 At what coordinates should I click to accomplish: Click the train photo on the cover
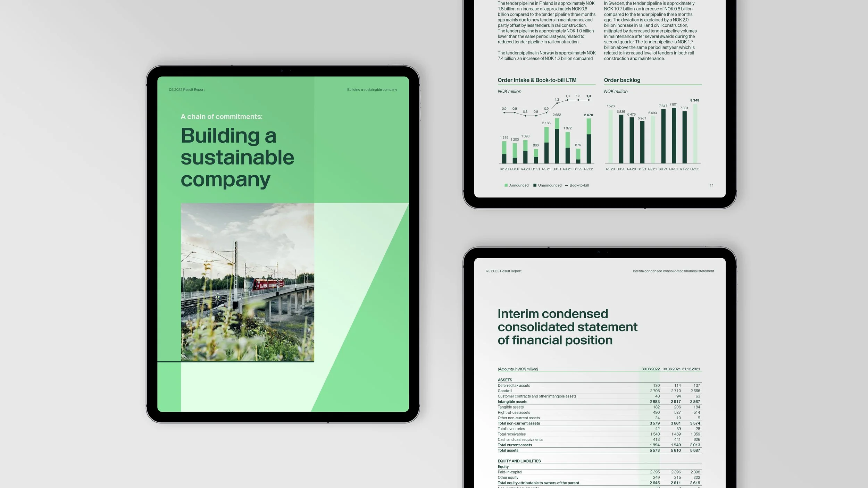247,282
